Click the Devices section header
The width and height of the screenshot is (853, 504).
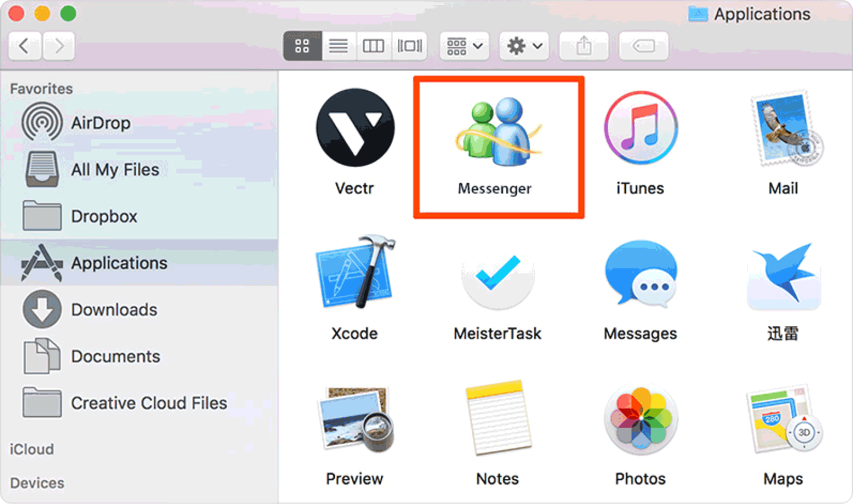click(37, 483)
